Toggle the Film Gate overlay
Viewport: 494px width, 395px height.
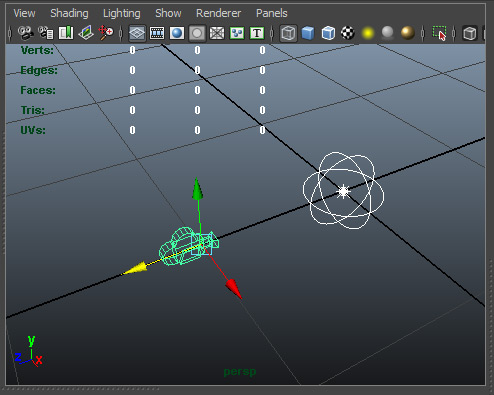pyautogui.click(x=157, y=33)
